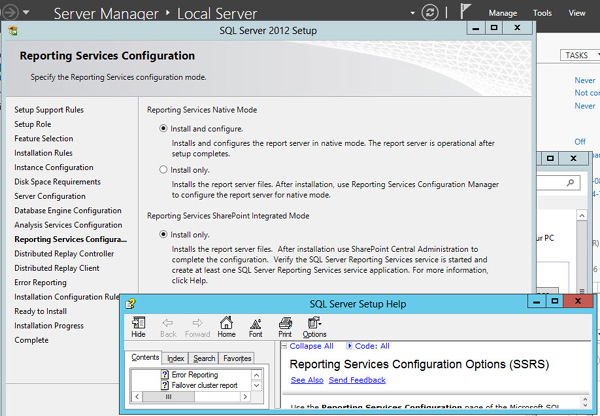Click the Forward arrow in Help toolbar
This screenshot has height=416, width=600.
click(x=197, y=328)
